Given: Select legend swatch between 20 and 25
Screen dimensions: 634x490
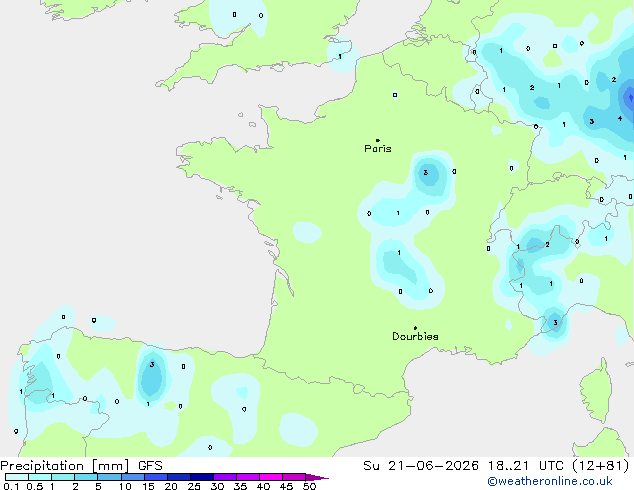Looking at the screenshot, I should click(179, 477).
